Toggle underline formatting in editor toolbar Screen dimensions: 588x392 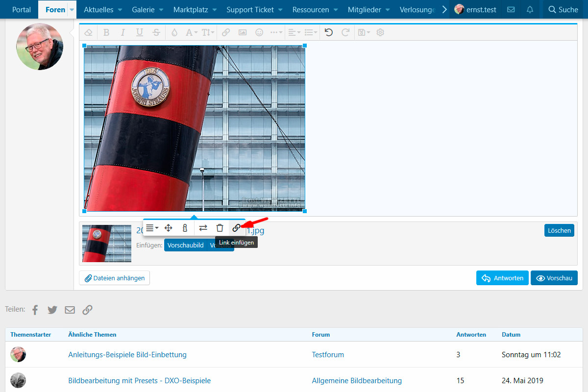point(140,32)
